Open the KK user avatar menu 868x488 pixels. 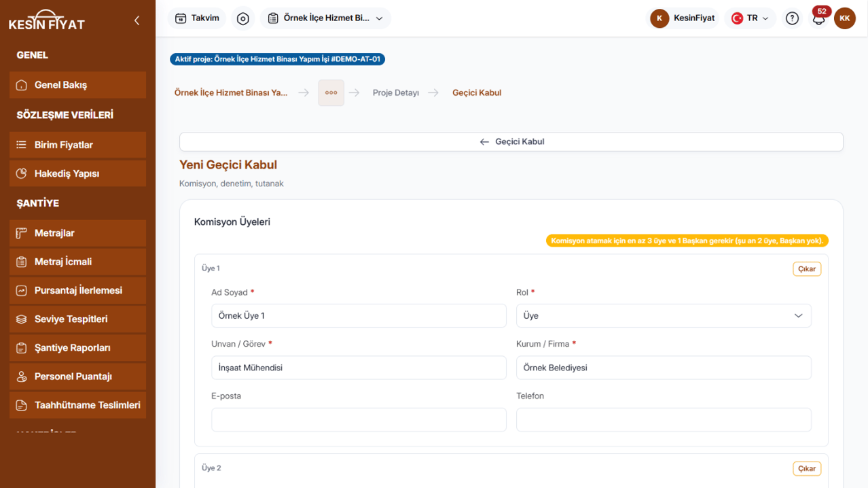click(x=844, y=18)
